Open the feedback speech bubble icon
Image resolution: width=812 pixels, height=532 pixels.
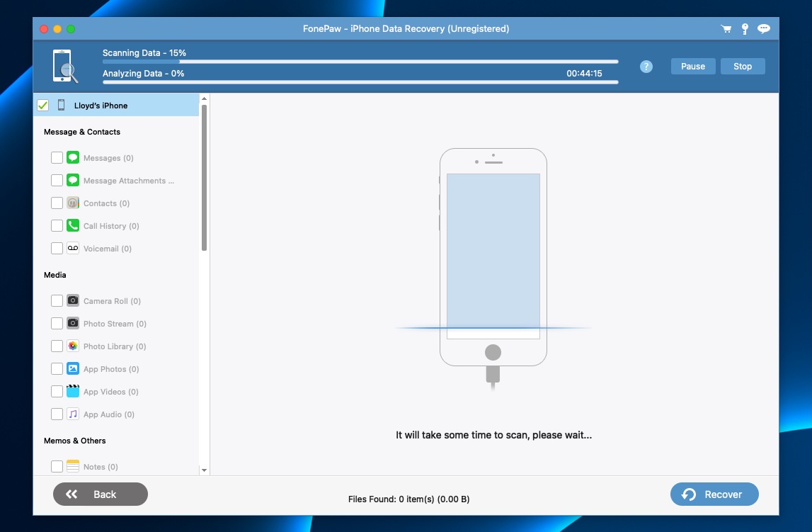coord(763,29)
